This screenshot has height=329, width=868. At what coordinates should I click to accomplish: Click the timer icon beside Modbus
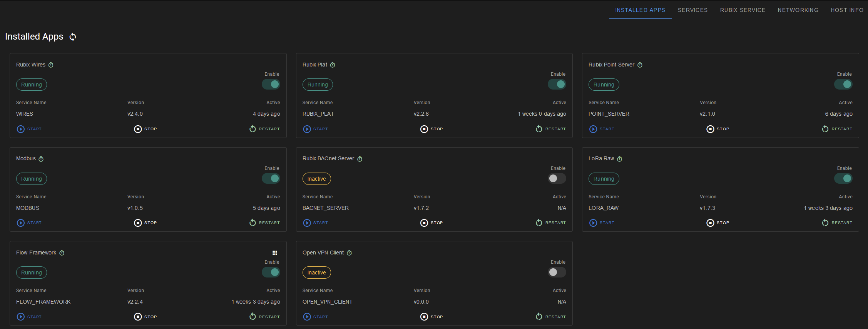coord(41,159)
